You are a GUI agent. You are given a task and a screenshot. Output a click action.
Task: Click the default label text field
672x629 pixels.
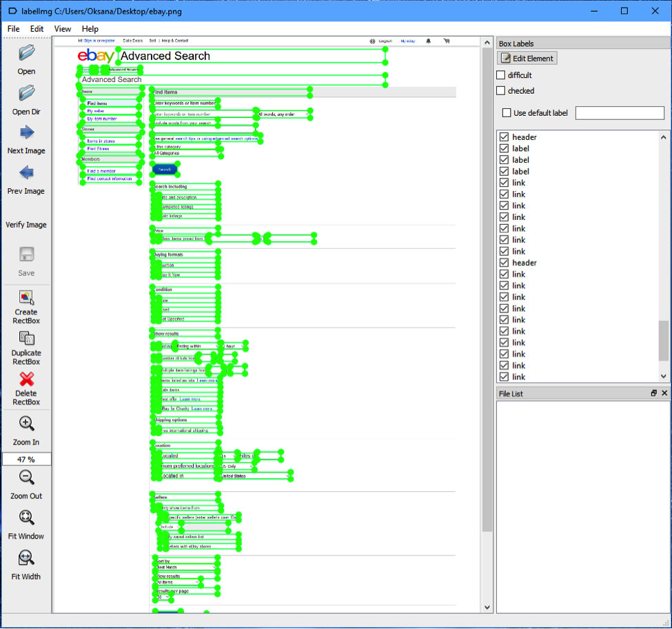point(620,113)
